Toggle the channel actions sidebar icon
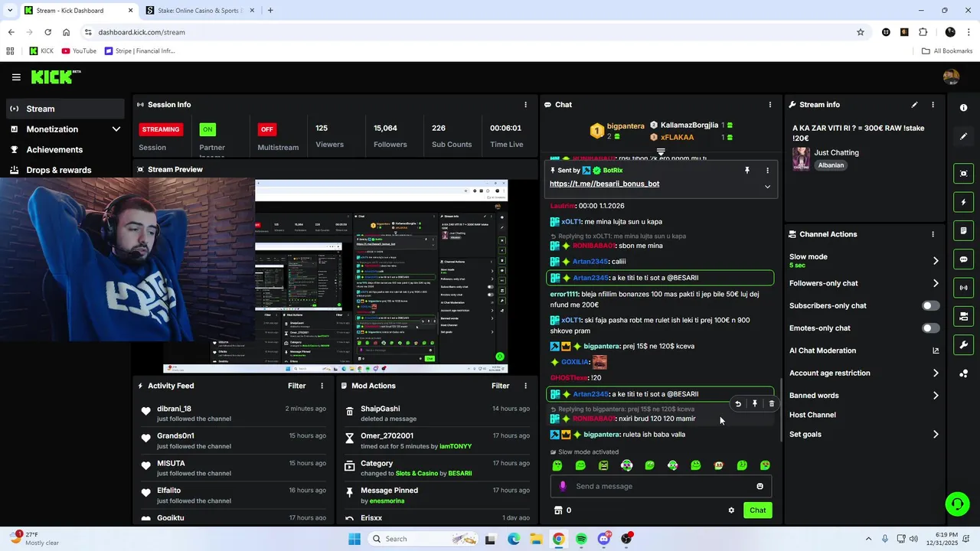Screen dimensions: 980x551 (x=963, y=316)
